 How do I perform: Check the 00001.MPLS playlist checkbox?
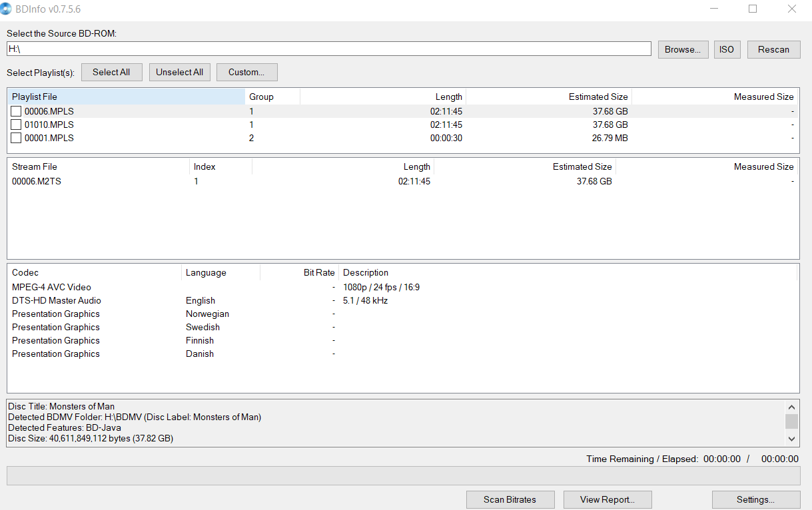coord(16,138)
